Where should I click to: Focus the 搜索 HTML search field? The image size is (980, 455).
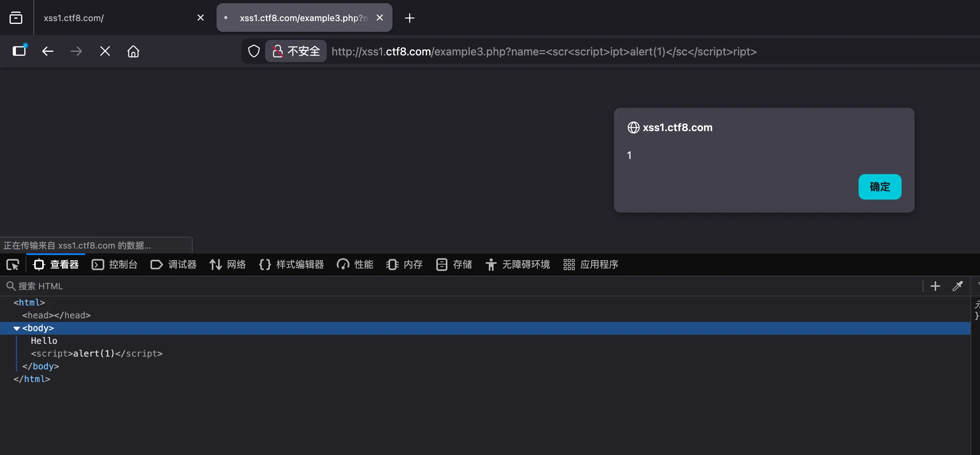click(462, 286)
